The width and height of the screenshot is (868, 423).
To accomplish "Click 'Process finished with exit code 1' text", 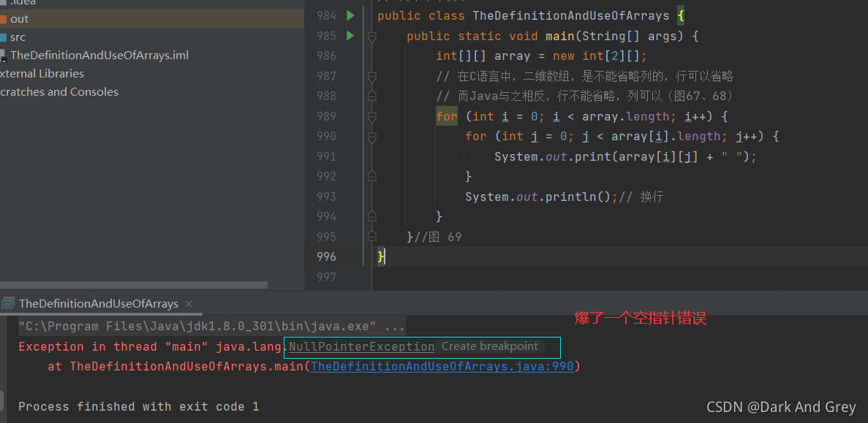I will tap(138, 406).
